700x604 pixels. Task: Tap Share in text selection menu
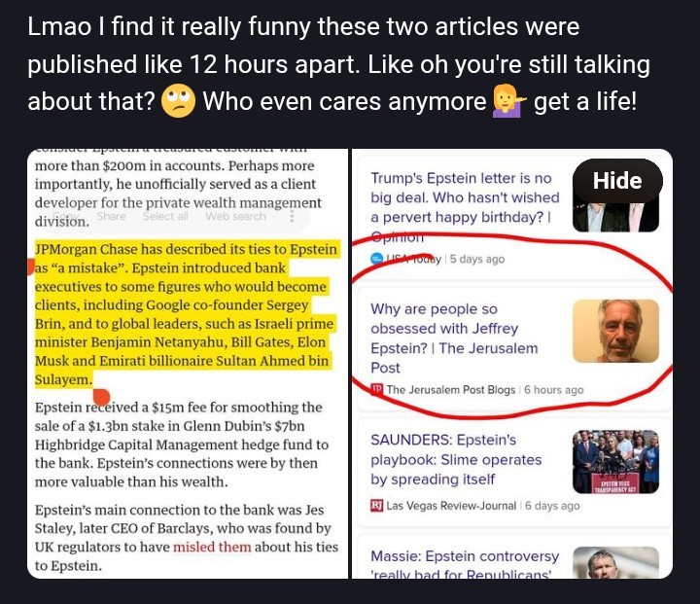[x=111, y=216]
